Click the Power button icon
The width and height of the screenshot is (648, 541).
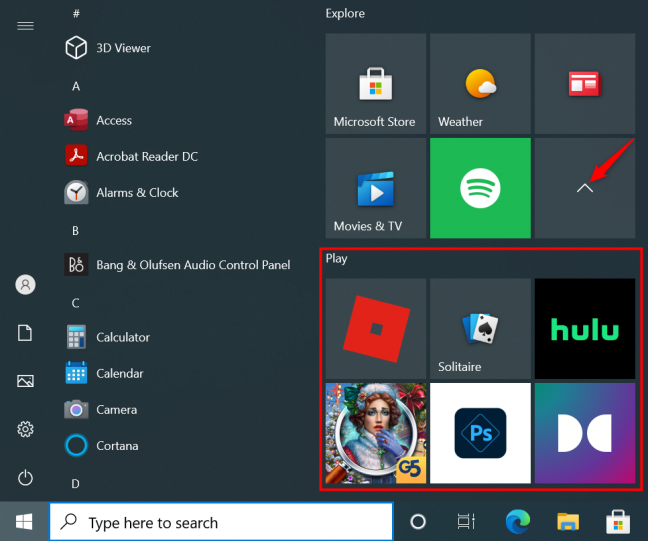[x=25, y=477]
